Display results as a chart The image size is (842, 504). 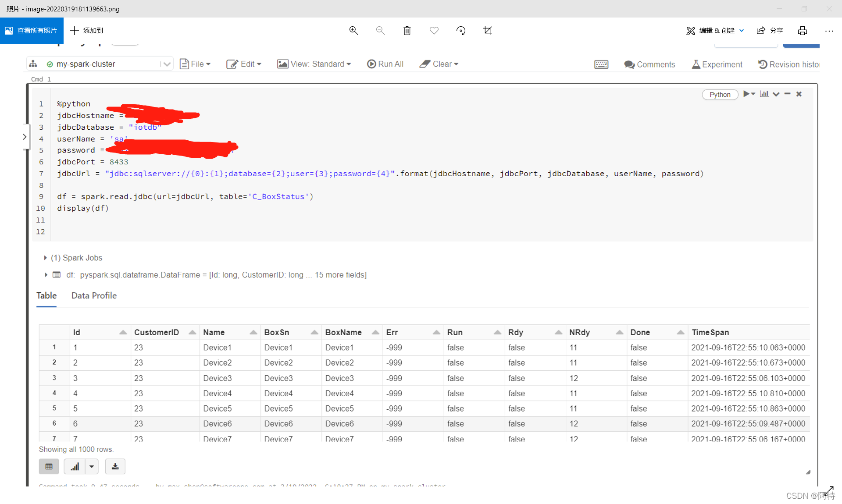pyautogui.click(x=74, y=466)
